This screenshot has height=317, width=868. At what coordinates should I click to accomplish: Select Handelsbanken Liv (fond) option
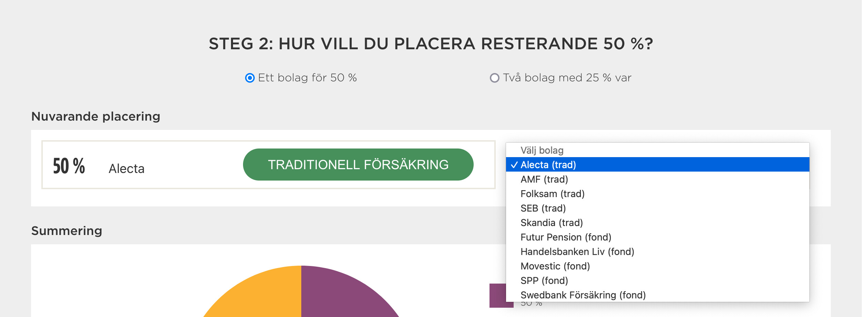coord(577,252)
